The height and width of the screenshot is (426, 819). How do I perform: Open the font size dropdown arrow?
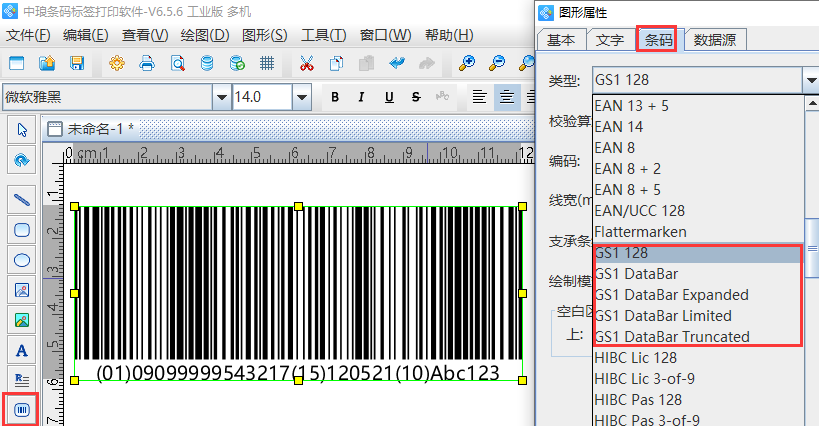[x=301, y=97]
